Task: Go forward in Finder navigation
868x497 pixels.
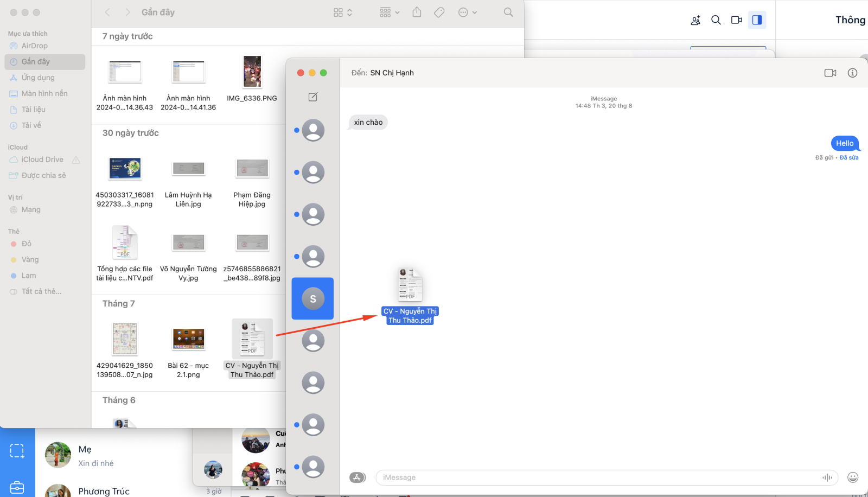Action: pyautogui.click(x=127, y=12)
